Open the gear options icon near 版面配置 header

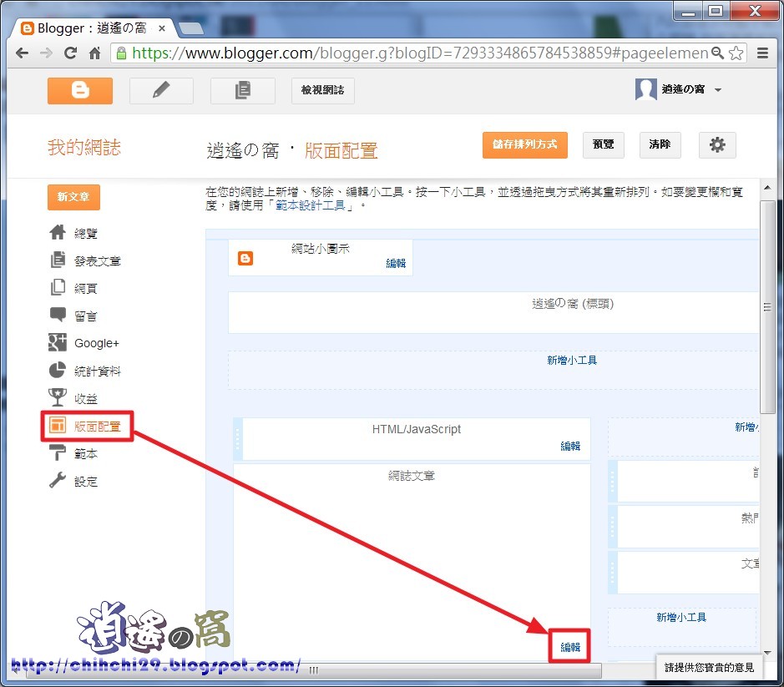pyautogui.click(x=716, y=145)
